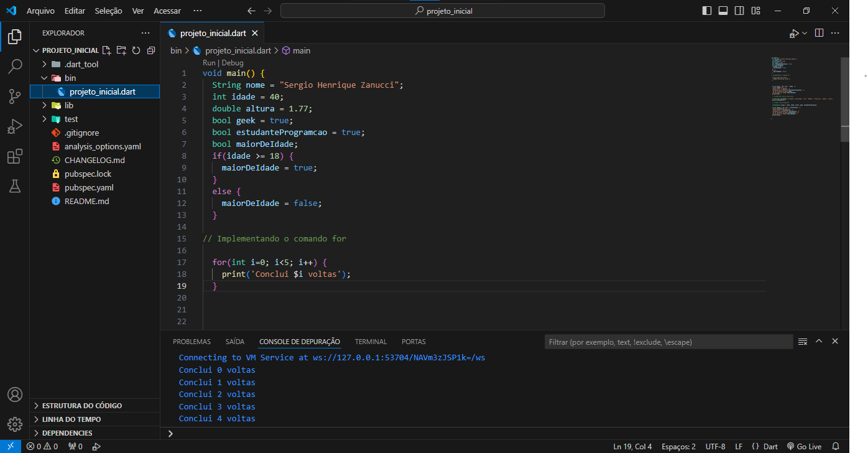Go back using title bar arrow
Viewport: 868px width, 453px height.
click(251, 11)
